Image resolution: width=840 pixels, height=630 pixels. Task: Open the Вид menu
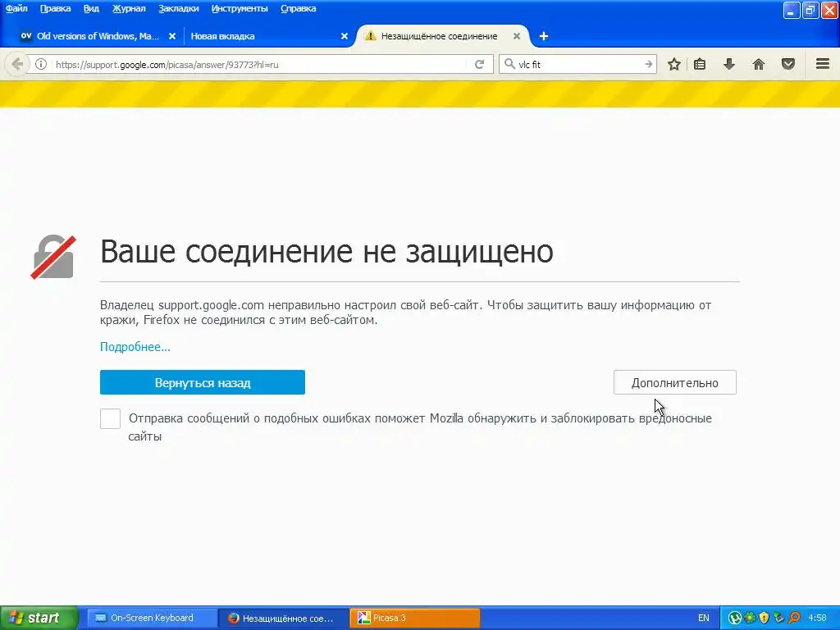coord(91,8)
